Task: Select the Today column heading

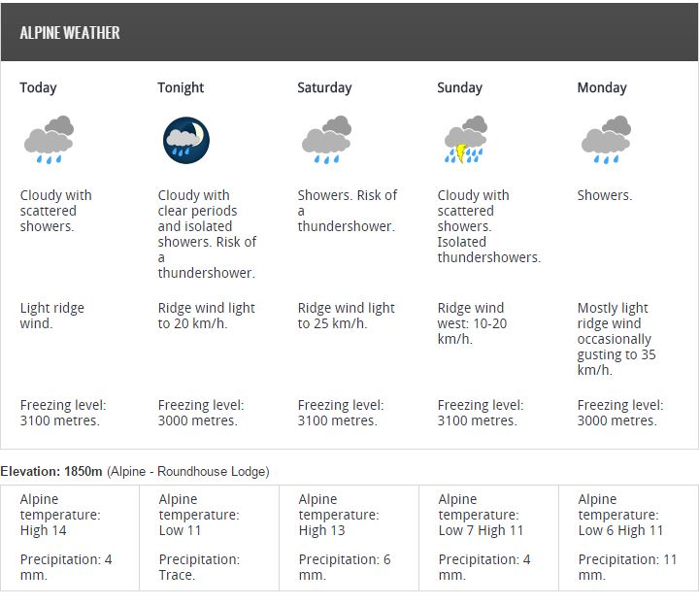Action: pos(38,87)
